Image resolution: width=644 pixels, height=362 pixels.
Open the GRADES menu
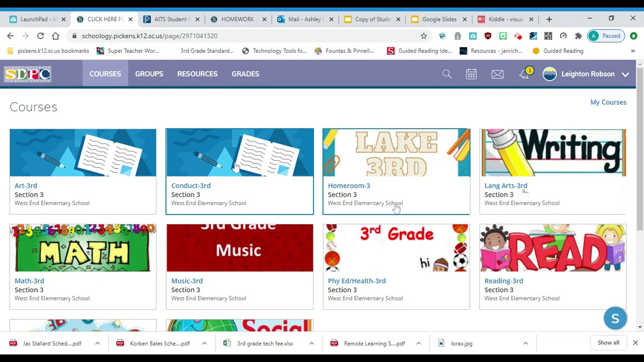[246, 74]
